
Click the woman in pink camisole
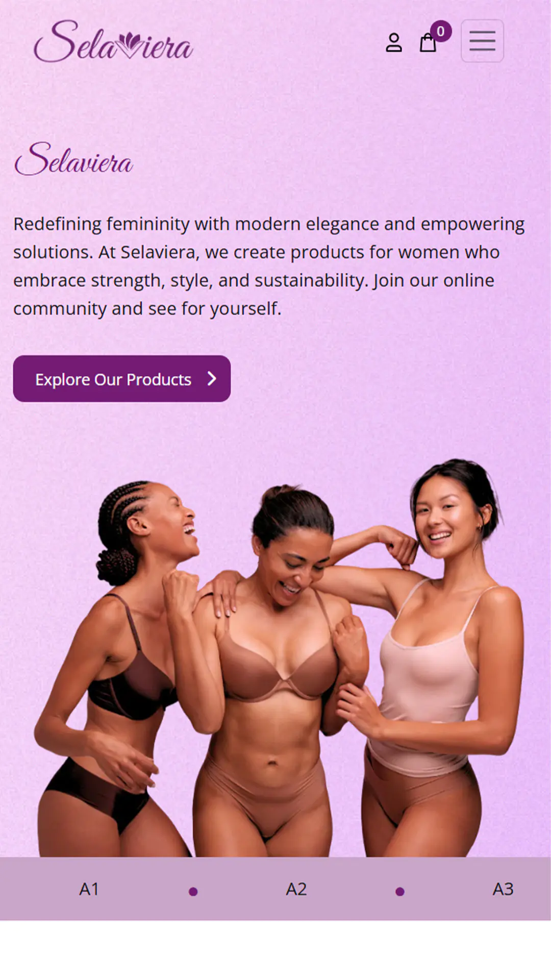(439, 664)
